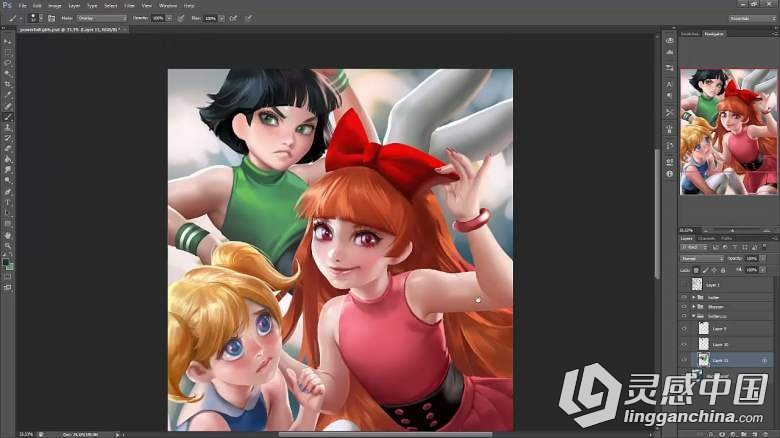Open layer Fill dropdown in Layers panel

(x=762, y=270)
